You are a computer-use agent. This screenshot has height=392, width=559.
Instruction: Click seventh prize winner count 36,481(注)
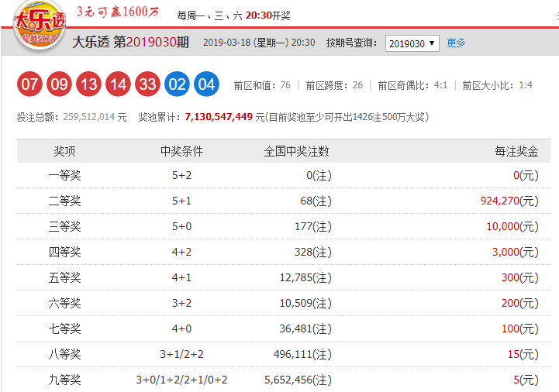[x=305, y=328]
